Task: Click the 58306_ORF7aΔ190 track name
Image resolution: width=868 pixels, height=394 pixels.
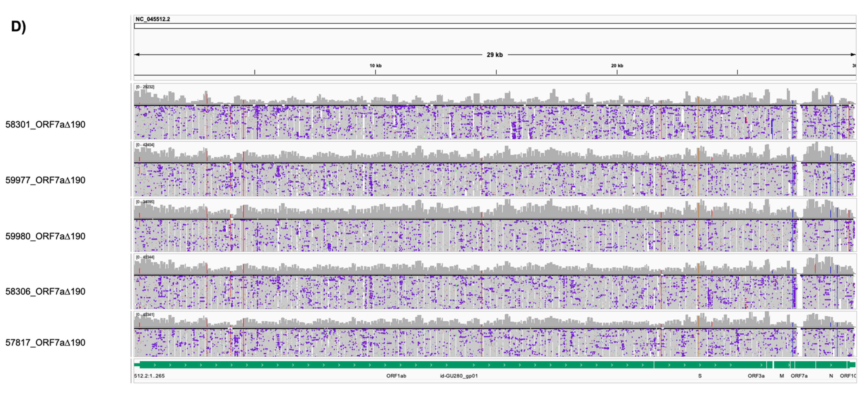Action: point(45,292)
